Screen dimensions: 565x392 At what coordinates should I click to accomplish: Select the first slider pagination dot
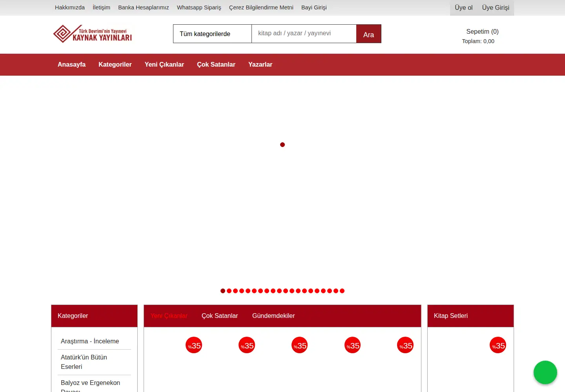click(x=223, y=291)
